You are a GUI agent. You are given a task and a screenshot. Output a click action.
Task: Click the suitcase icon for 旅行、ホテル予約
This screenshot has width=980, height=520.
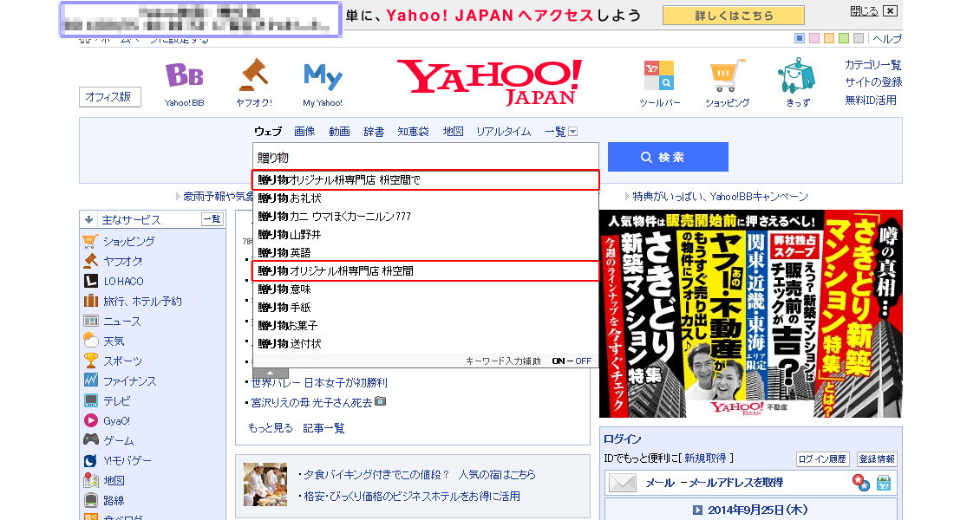pos(90,301)
